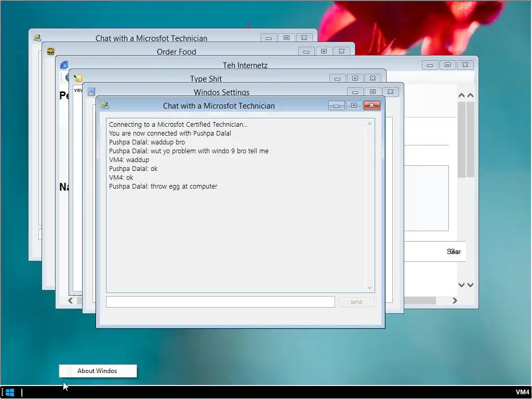
Task: Open the Start menu Windows logo
Action: (x=10, y=393)
